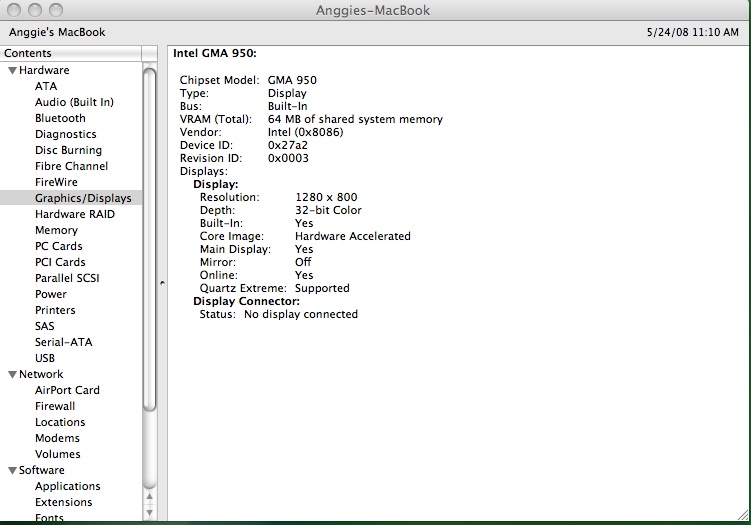
Task: Click the "No display connected" status
Action: [x=301, y=314]
